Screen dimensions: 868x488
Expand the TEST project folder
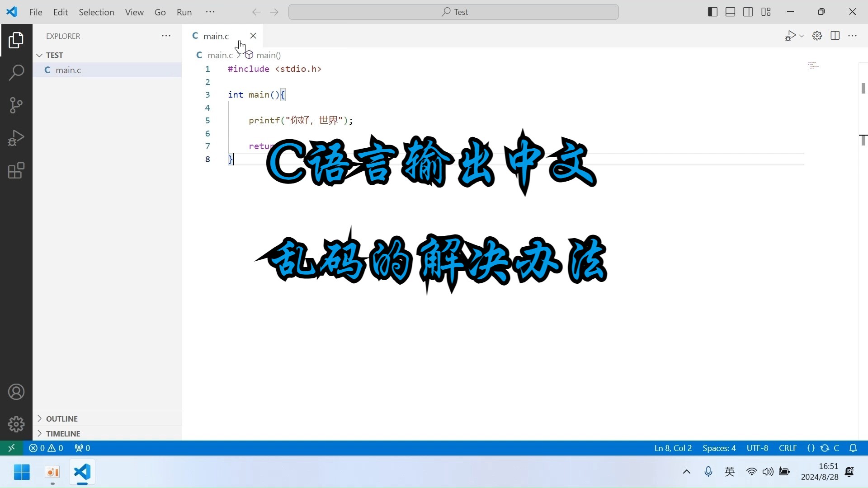click(40, 55)
